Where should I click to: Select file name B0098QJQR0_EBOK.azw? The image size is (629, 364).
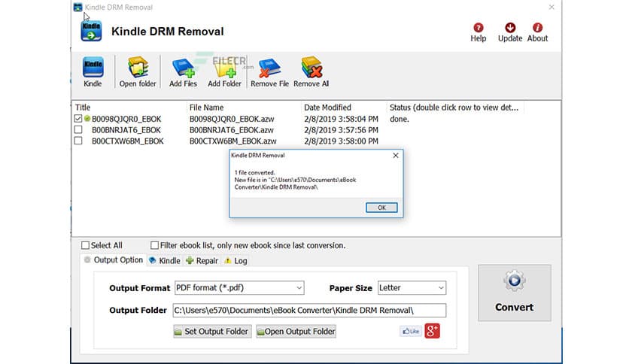pyautogui.click(x=232, y=119)
